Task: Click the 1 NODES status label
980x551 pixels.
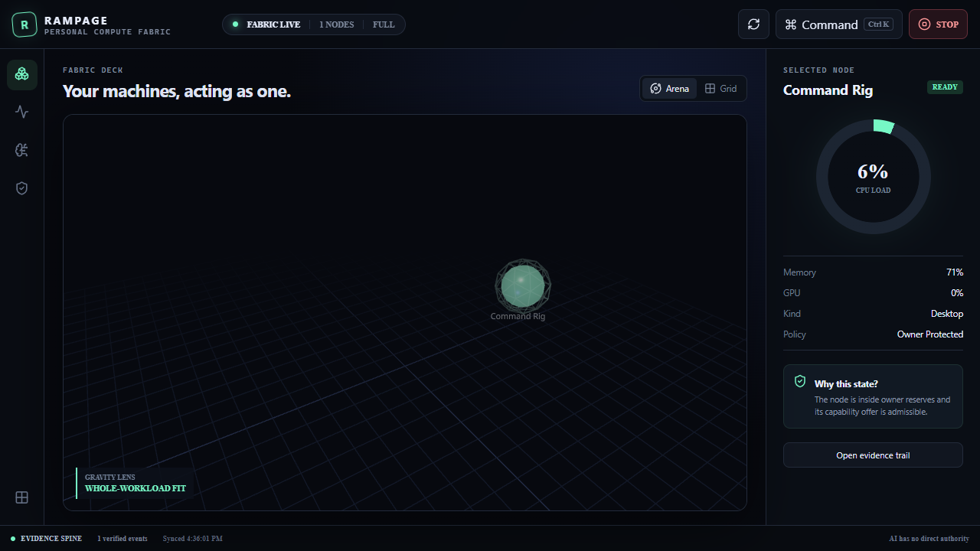Action: pyautogui.click(x=336, y=24)
